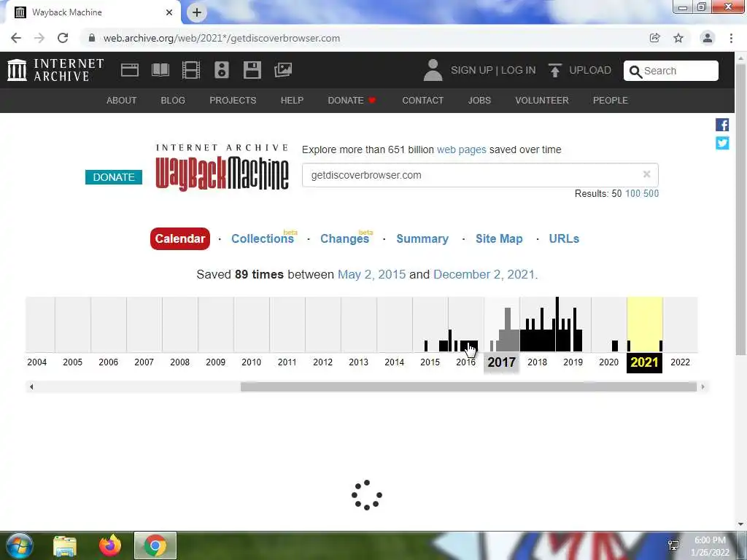Share page on Facebook
The image size is (747, 560).
(722, 125)
